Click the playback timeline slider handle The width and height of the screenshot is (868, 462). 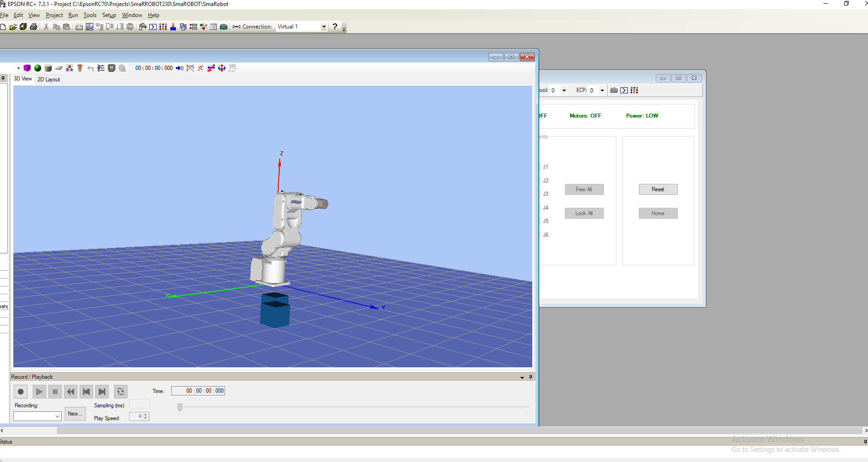coord(180,407)
